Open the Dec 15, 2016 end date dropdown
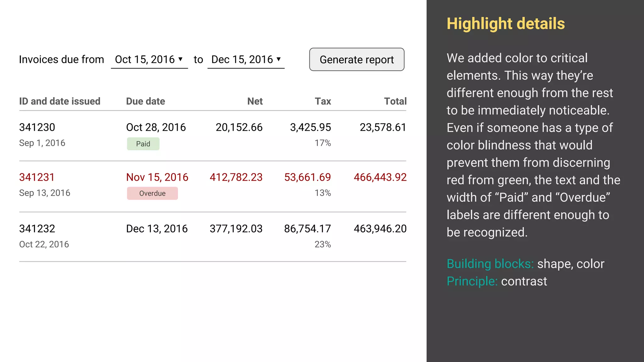 (x=246, y=59)
